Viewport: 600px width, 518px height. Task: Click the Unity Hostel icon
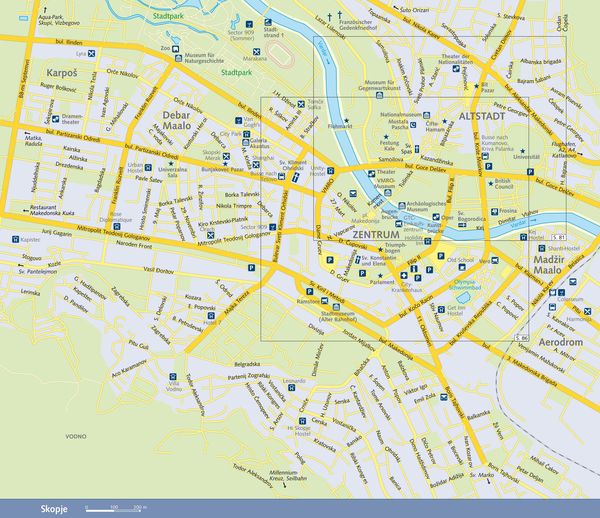[331, 171]
